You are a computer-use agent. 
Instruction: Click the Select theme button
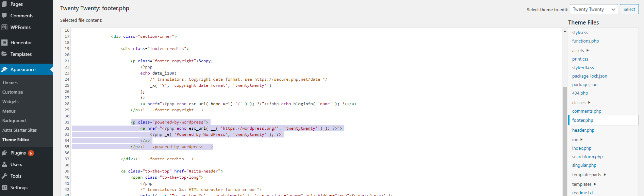[x=629, y=9]
